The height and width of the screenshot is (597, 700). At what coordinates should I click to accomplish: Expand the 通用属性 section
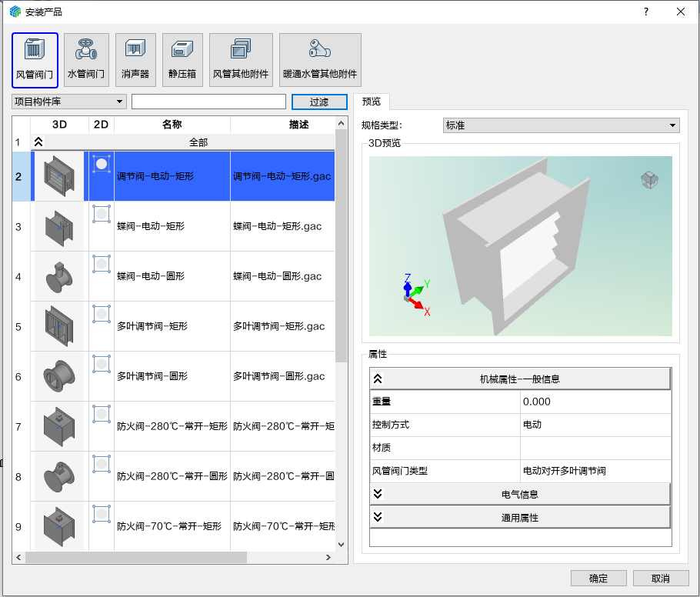(378, 517)
